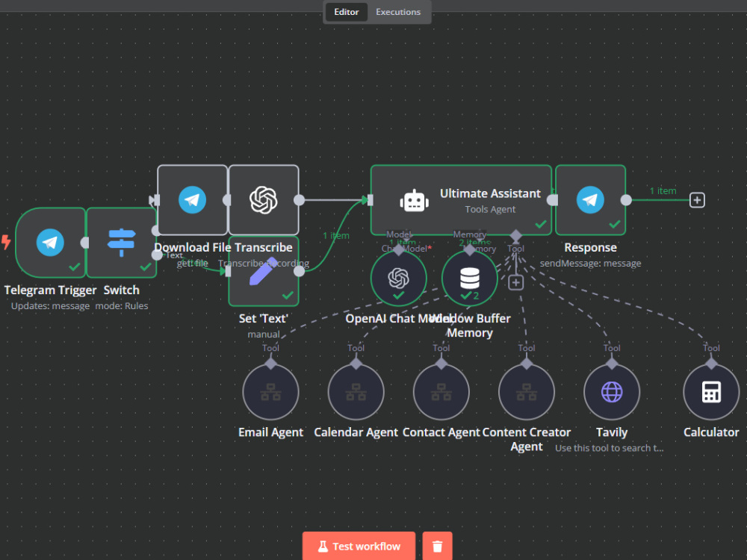Open the Email Agent tool node
Screen dimensions: 747x560
point(270,392)
